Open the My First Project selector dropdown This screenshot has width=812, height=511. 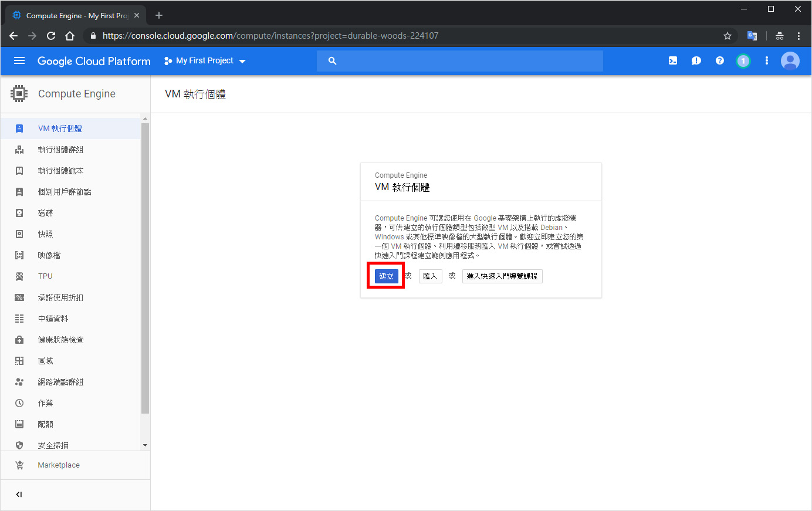[205, 60]
